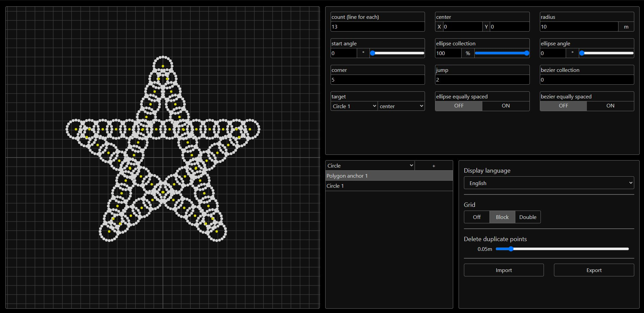Image resolution: width=644 pixels, height=313 pixels.
Task: Select Circle 1 in the shape list
Action: (x=389, y=186)
